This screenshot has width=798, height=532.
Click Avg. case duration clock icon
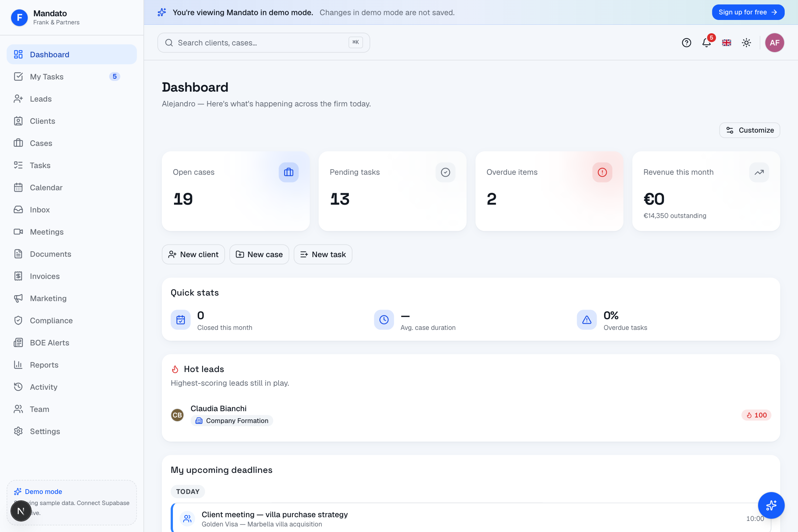[x=384, y=320]
